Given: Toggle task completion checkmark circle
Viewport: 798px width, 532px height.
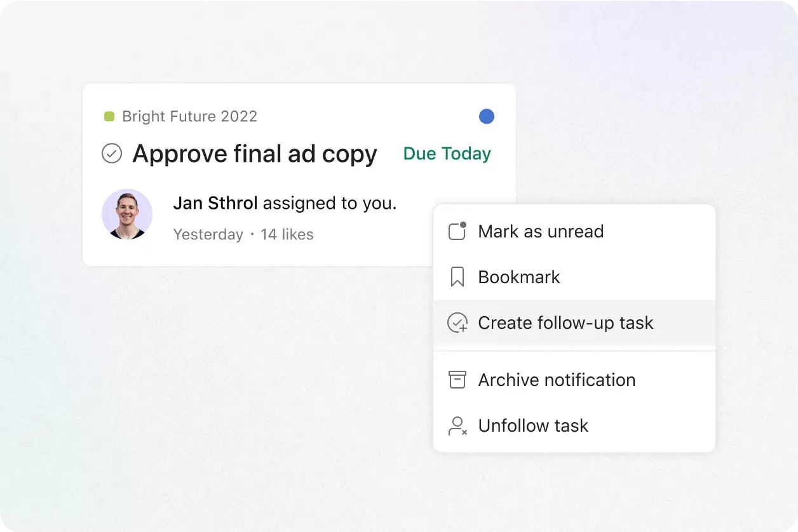Looking at the screenshot, I should 112,154.
